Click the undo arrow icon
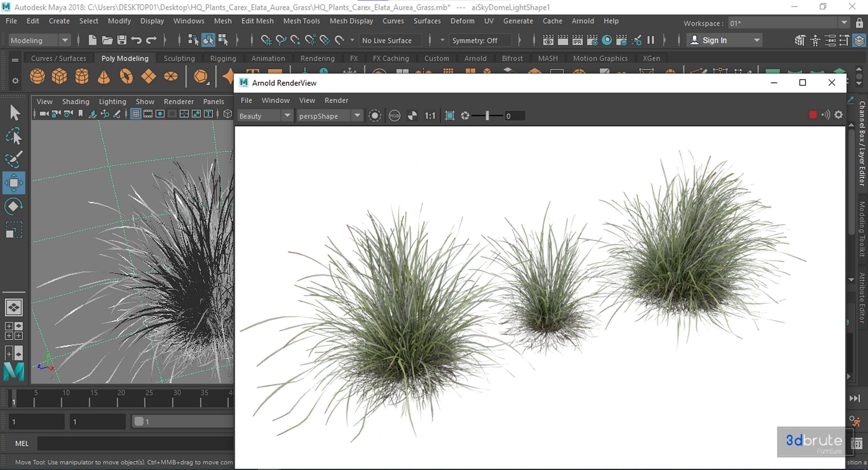The image size is (868, 470). click(136, 40)
